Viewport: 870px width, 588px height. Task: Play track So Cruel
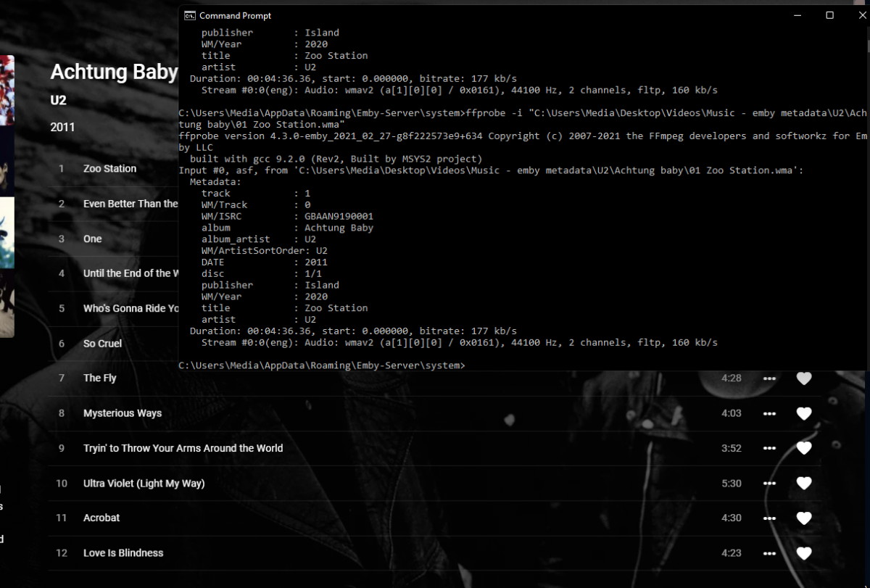tap(102, 343)
